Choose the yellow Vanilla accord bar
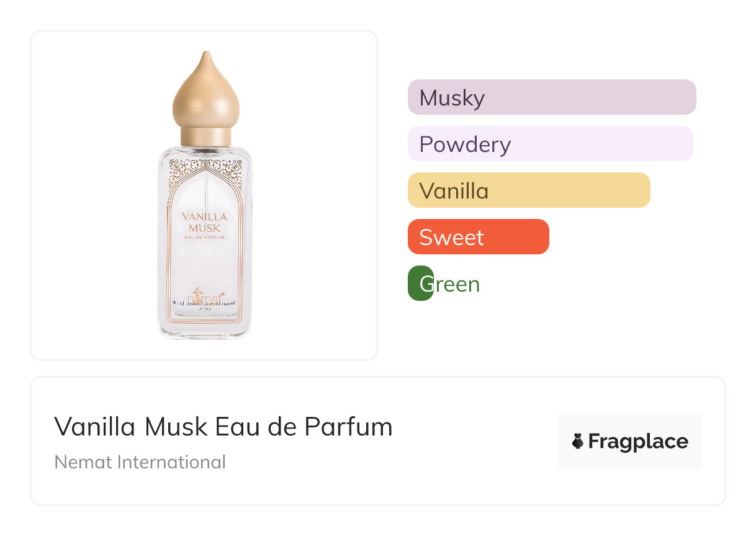 [x=528, y=190]
